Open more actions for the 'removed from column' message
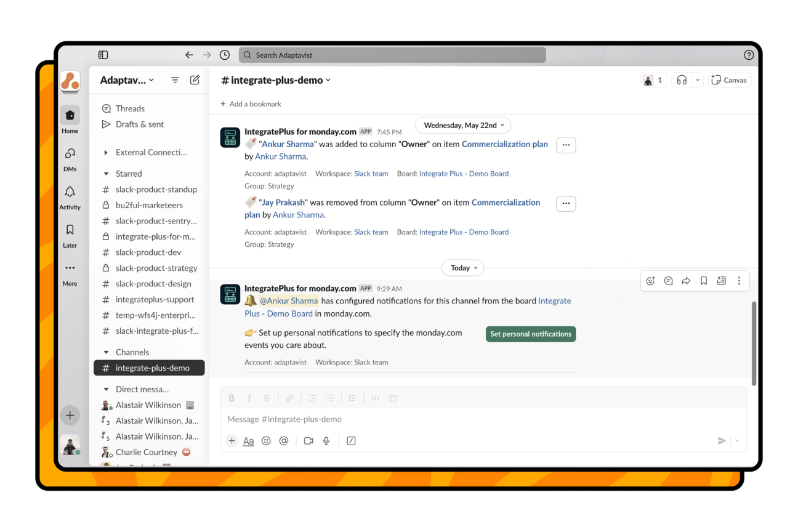The height and width of the screenshot is (532, 798). (x=566, y=204)
